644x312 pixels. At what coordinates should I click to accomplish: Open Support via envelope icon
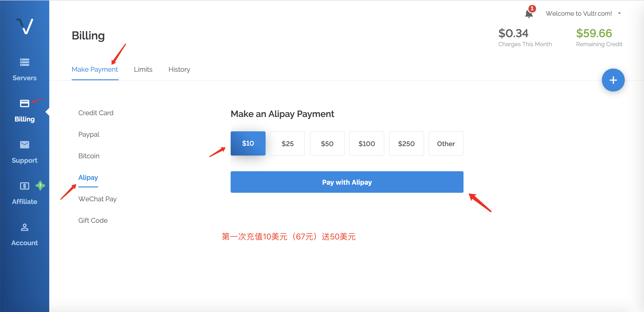(24, 145)
